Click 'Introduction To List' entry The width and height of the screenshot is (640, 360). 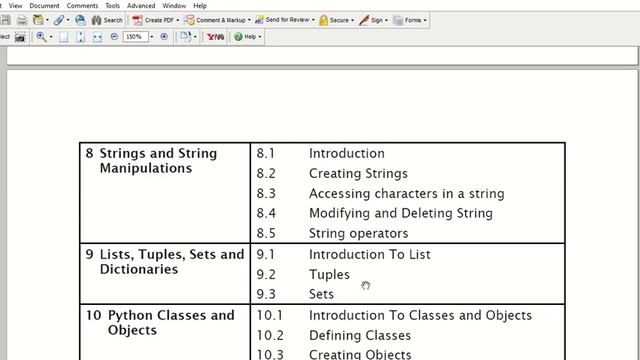click(x=370, y=254)
